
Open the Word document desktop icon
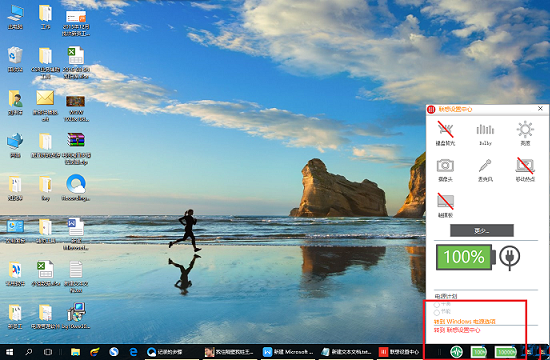[x=76, y=234]
